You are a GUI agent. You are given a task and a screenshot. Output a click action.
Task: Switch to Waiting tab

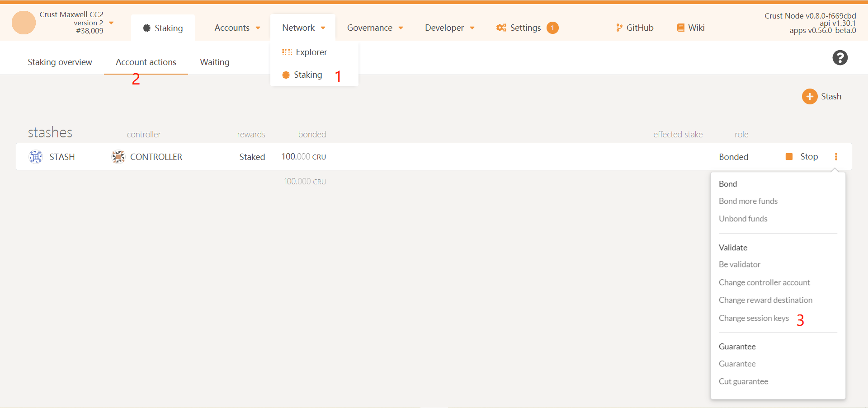(215, 62)
